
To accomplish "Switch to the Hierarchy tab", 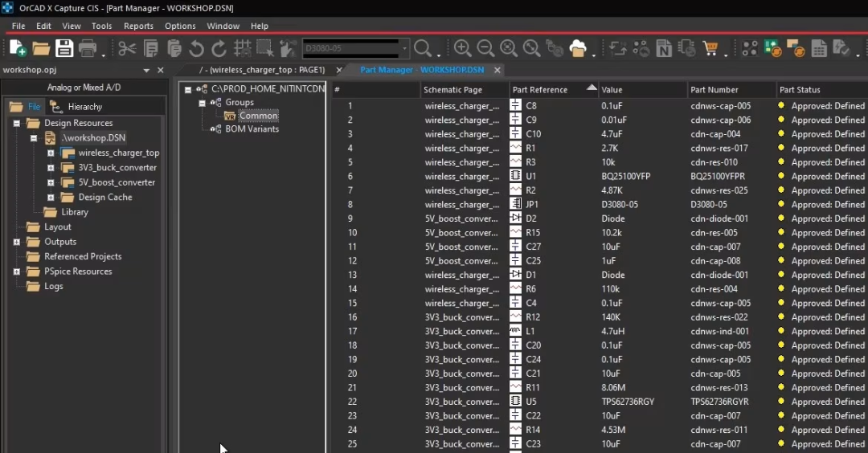I will pos(76,107).
